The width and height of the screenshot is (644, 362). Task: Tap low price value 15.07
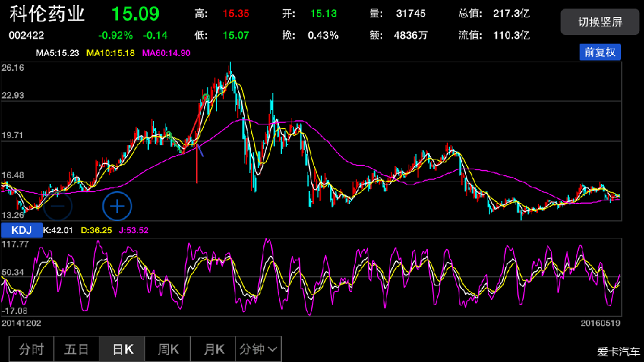235,36
